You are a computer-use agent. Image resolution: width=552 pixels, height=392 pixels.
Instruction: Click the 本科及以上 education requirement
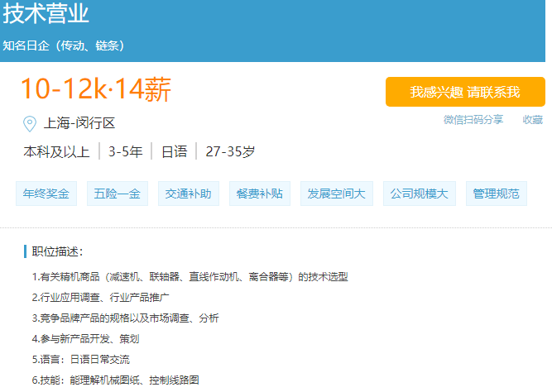tap(56, 152)
